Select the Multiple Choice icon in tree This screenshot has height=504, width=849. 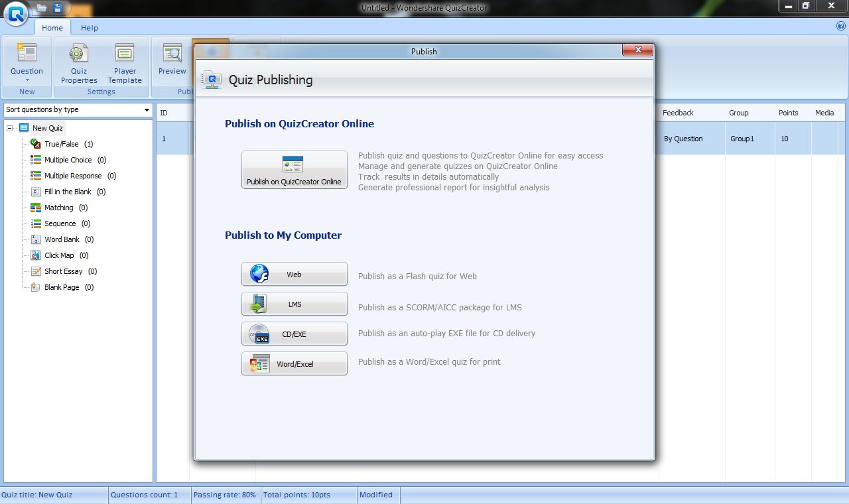(36, 160)
